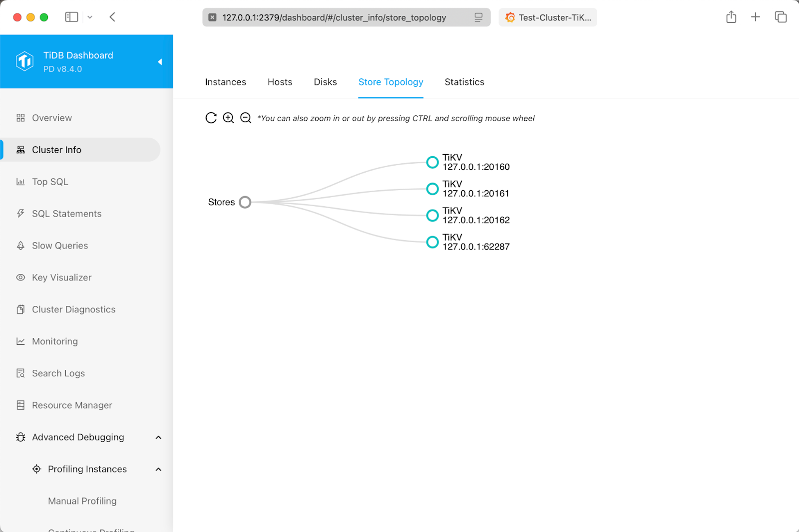Click the 127.0.0.1:62287 label
Viewport: 799px width, 532px height.
pos(476,247)
